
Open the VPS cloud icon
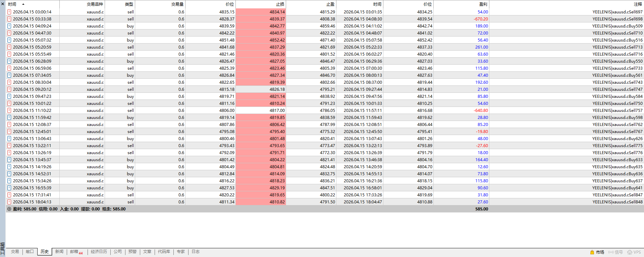click(630, 252)
